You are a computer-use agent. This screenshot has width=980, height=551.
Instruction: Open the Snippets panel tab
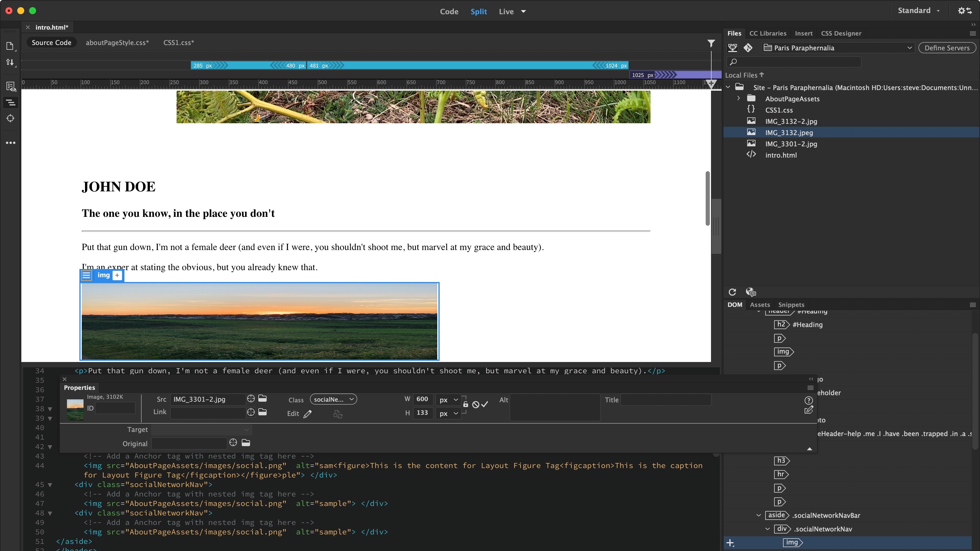click(x=792, y=304)
